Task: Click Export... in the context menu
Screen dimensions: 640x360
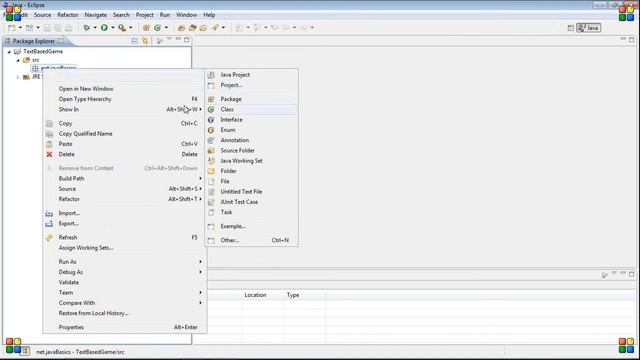Action: coord(124,224)
